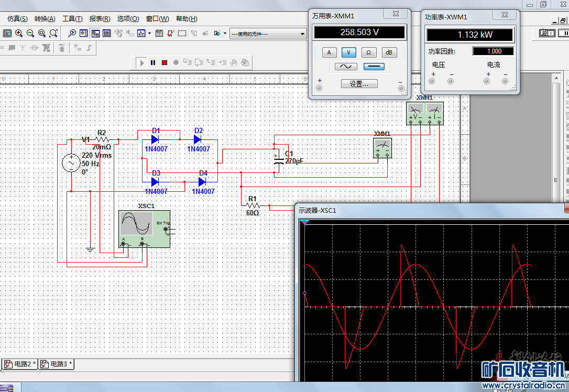Screen dimensions: 569x392
Task: Click the 220 Vrms AC voltage source V1
Action: (71, 164)
